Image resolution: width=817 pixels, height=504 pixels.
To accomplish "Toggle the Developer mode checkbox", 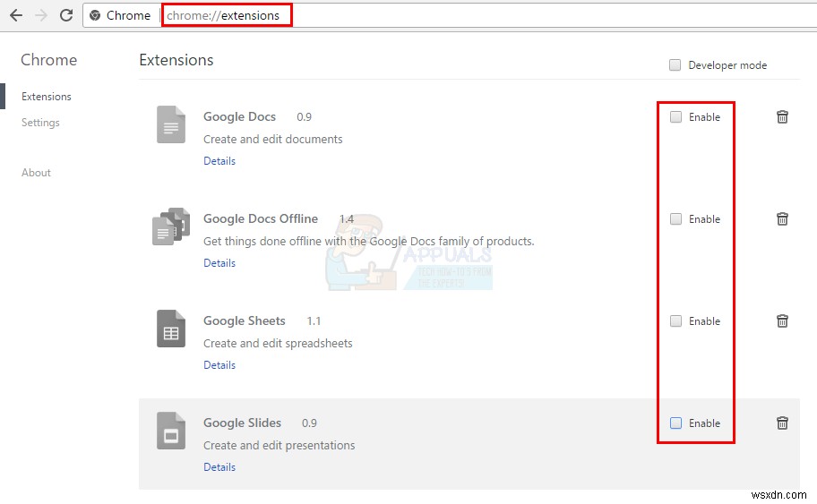I will 675,65.
